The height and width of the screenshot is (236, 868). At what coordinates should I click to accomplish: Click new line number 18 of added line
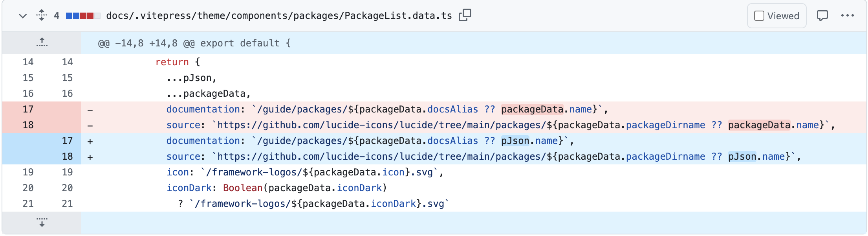click(67, 157)
